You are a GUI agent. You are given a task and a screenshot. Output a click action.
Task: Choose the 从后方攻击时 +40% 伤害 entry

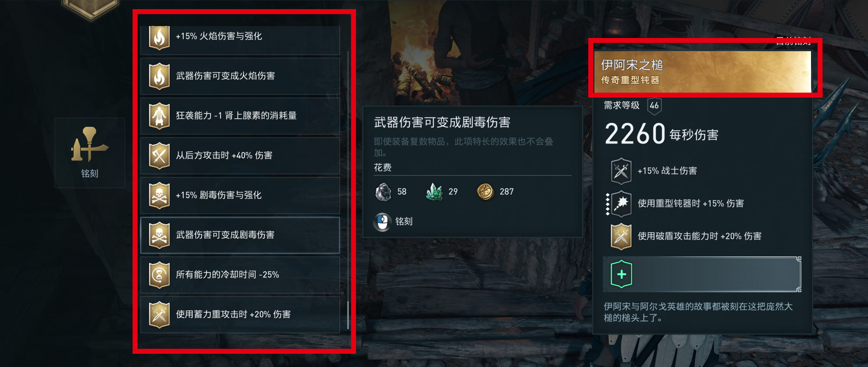[x=240, y=156]
